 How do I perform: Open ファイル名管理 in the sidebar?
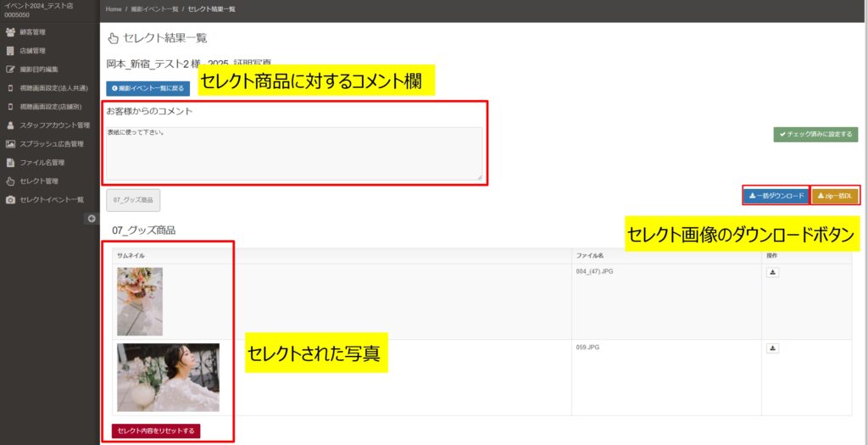tap(42, 163)
